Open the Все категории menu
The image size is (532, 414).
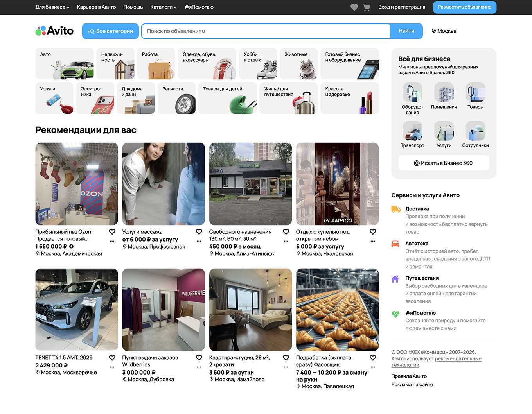(x=110, y=31)
